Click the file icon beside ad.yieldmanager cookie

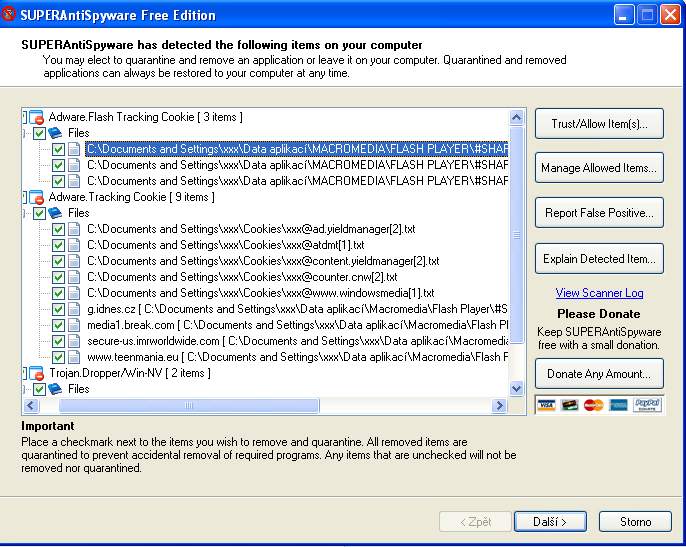click(74, 229)
